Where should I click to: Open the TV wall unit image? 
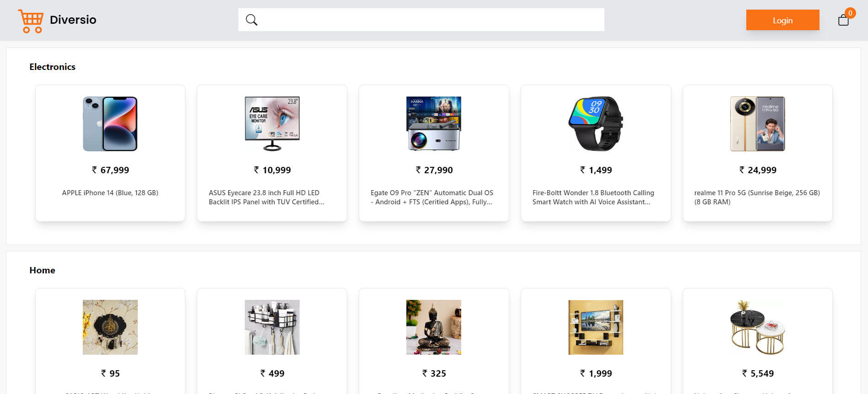(x=596, y=327)
